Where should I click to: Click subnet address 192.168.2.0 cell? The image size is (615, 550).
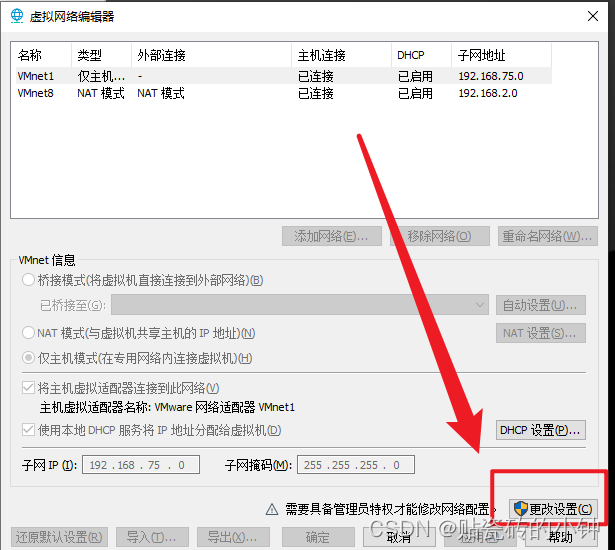coord(488,93)
